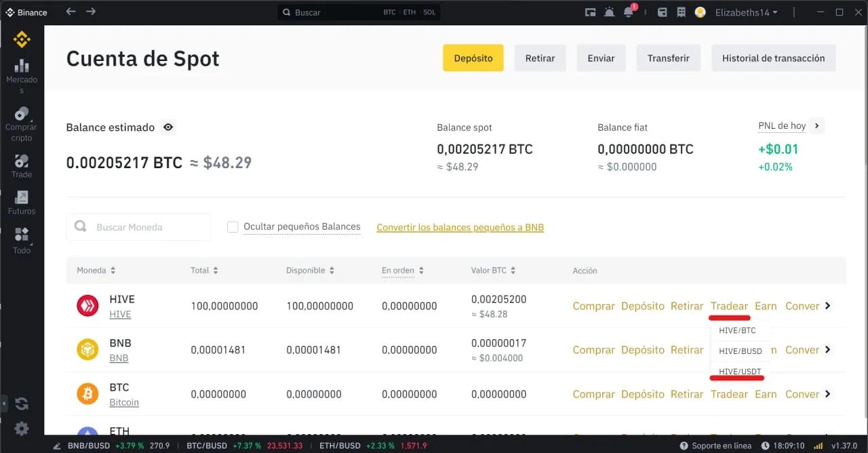Click Depósito in the BNB row
This screenshot has height=453, width=868.
[x=643, y=350]
